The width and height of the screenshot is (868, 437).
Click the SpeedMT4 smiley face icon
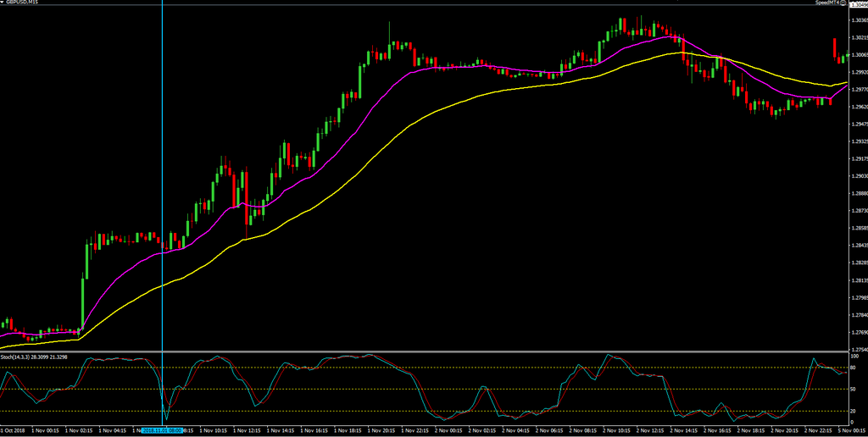(x=842, y=3)
